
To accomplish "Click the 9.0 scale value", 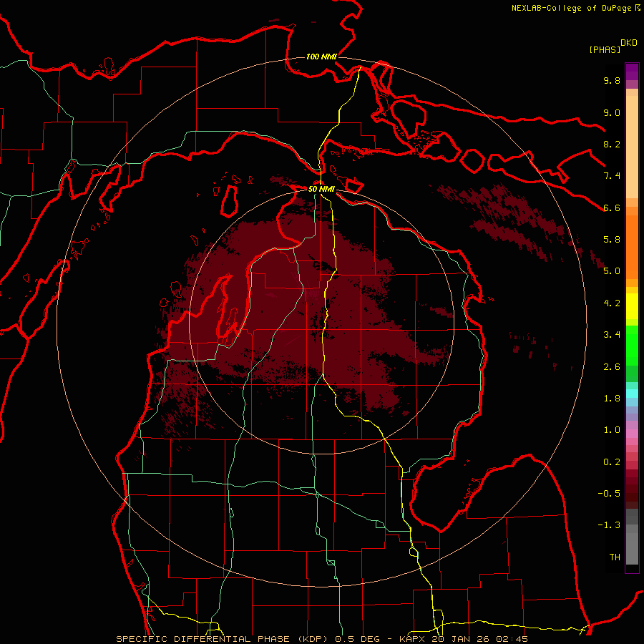I will click(x=612, y=112).
